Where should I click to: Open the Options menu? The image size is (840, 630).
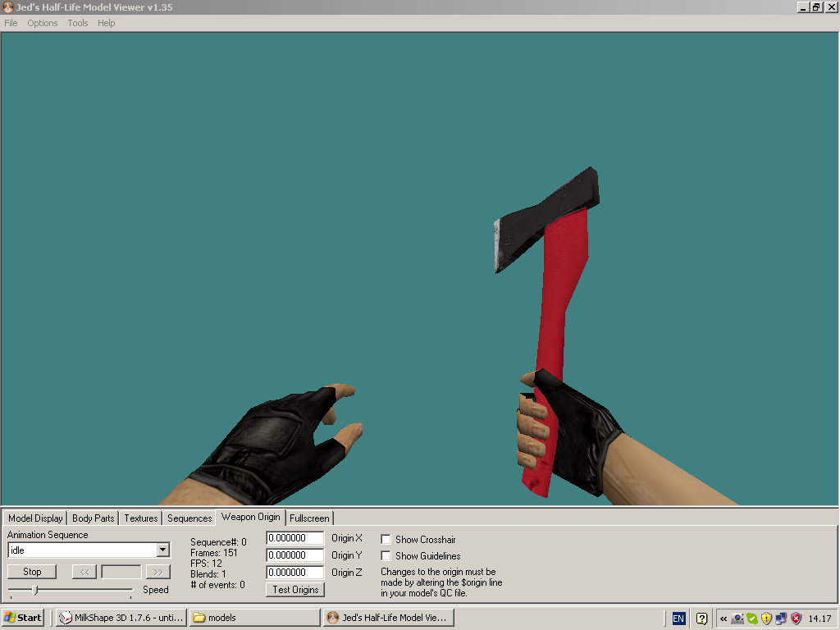pyautogui.click(x=43, y=23)
